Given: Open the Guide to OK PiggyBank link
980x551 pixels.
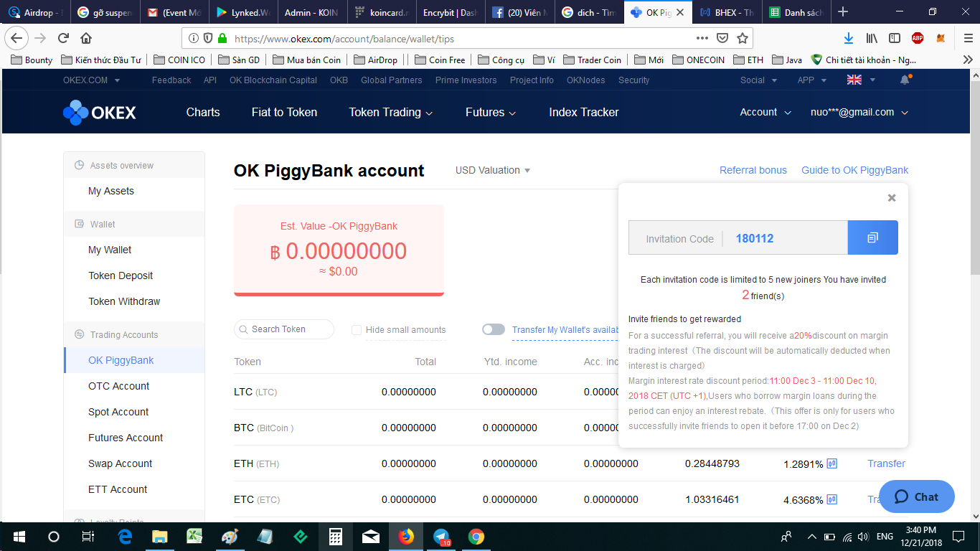Looking at the screenshot, I should coord(855,171).
